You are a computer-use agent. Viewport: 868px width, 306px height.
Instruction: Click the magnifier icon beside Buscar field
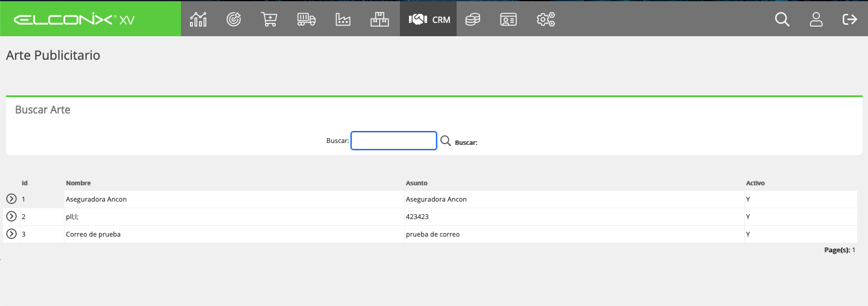[x=446, y=141]
